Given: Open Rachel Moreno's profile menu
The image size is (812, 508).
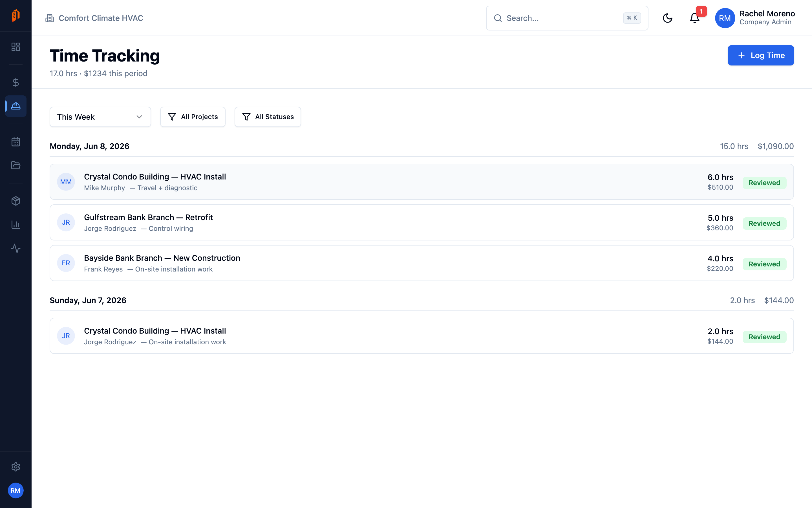Looking at the screenshot, I should point(754,18).
